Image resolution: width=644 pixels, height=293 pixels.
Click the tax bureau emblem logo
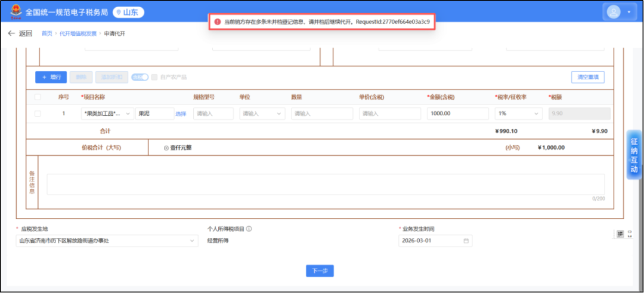(x=14, y=13)
